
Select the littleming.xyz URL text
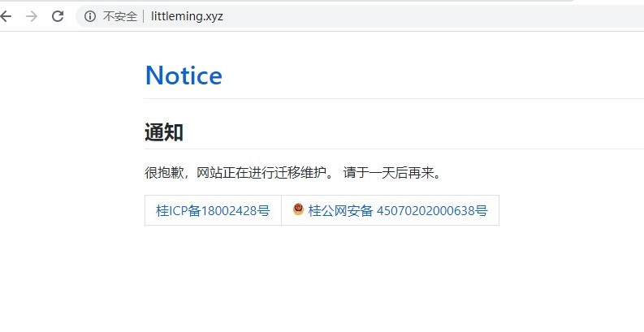[x=187, y=16]
